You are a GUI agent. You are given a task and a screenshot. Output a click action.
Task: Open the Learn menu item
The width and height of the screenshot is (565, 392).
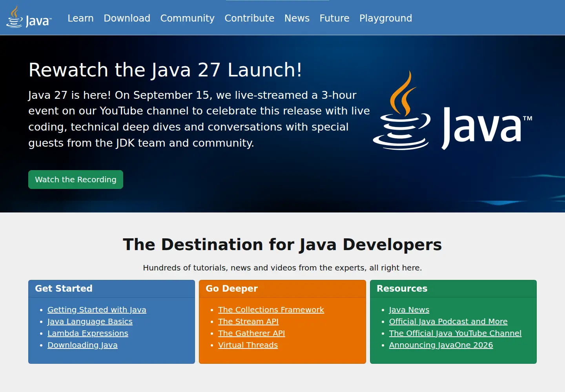[80, 18]
